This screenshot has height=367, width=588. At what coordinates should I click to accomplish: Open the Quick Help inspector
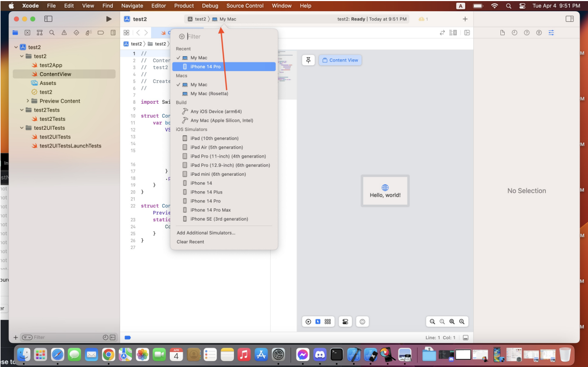(x=527, y=33)
